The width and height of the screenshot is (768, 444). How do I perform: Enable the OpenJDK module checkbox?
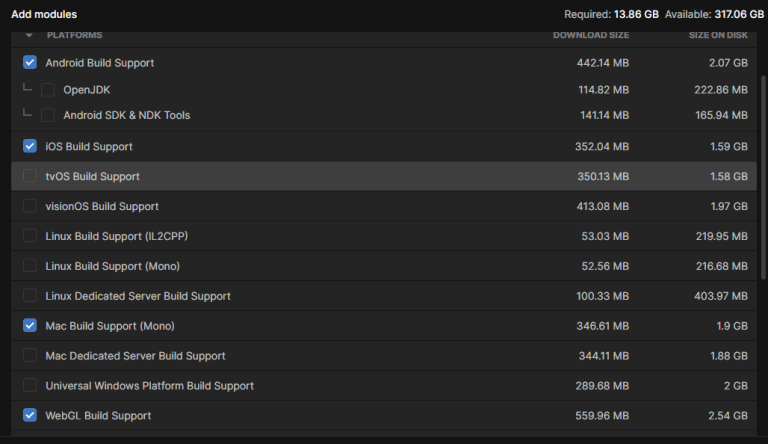(x=48, y=90)
